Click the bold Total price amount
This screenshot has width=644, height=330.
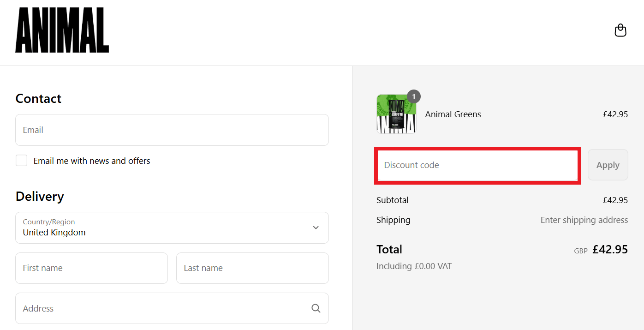[610, 250]
